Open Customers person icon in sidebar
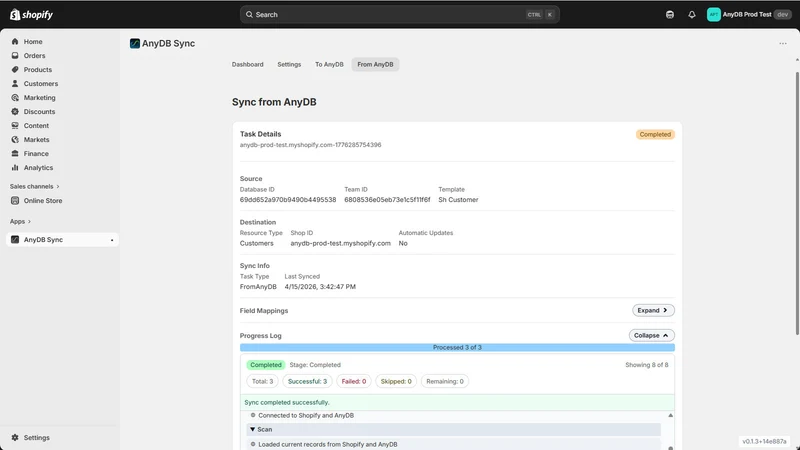This screenshot has height=450, width=800. pos(15,83)
